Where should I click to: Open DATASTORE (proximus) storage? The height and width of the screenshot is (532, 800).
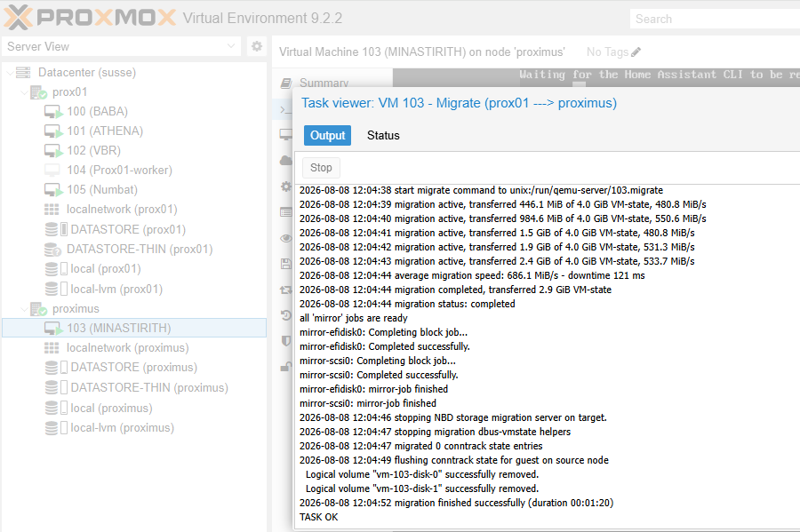[133, 367]
